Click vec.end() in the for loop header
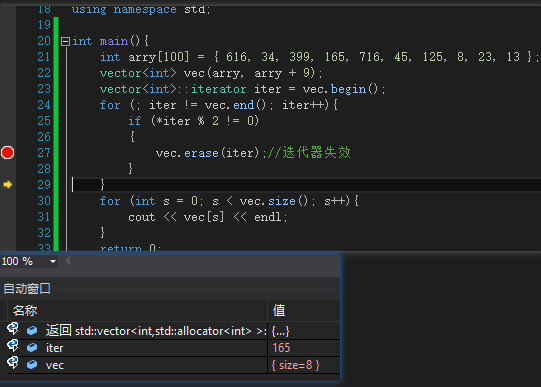The width and height of the screenshot is (541, 387). click(x=235, y=105)
